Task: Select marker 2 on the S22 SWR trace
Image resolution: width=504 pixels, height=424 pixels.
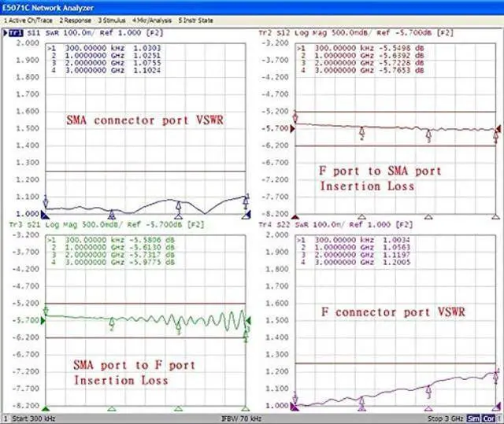Action: tap(361, 401)
